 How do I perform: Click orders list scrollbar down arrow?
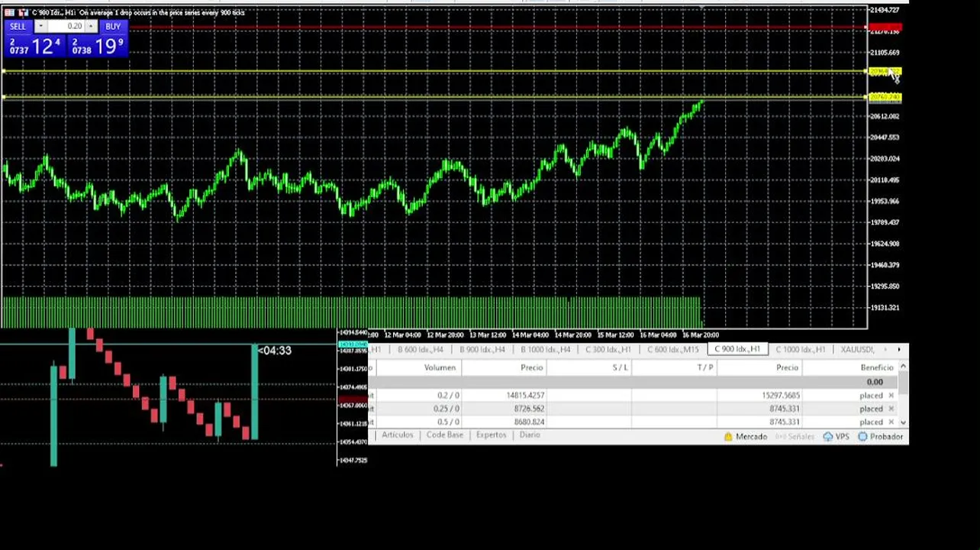[x=904, y=422]
